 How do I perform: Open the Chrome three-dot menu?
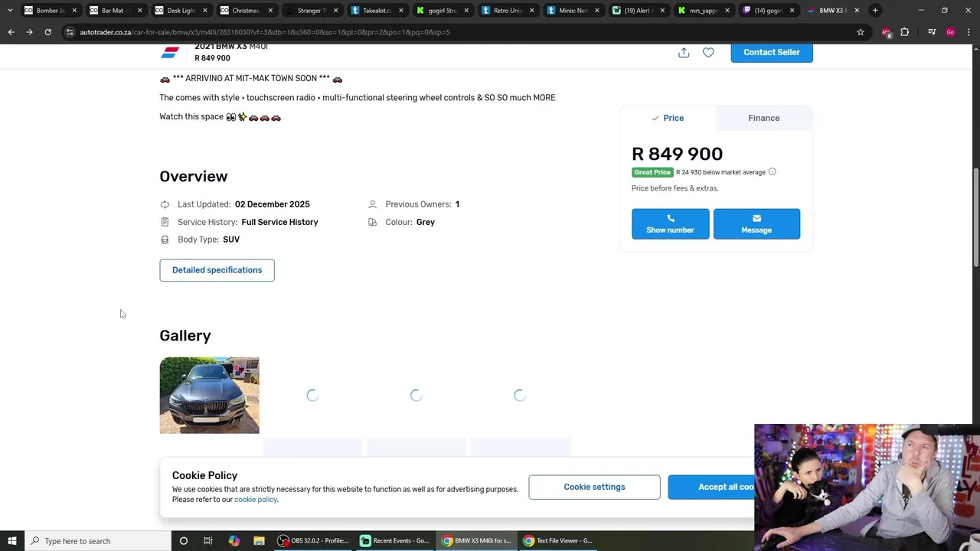coord(969,32)
